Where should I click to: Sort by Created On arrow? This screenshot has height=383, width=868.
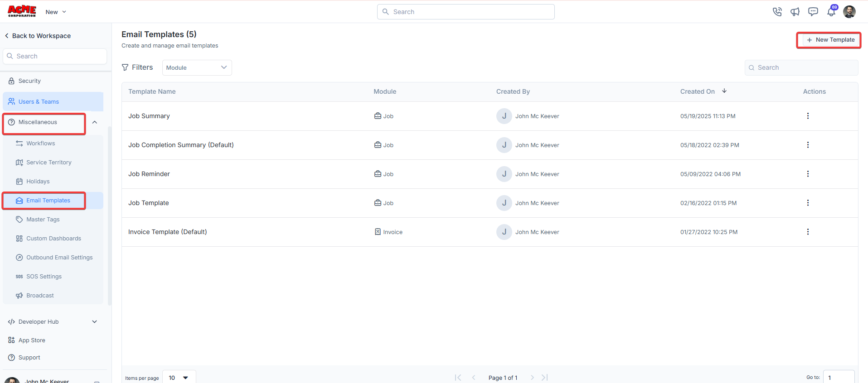pyautogui.click(x=724, y=91)
